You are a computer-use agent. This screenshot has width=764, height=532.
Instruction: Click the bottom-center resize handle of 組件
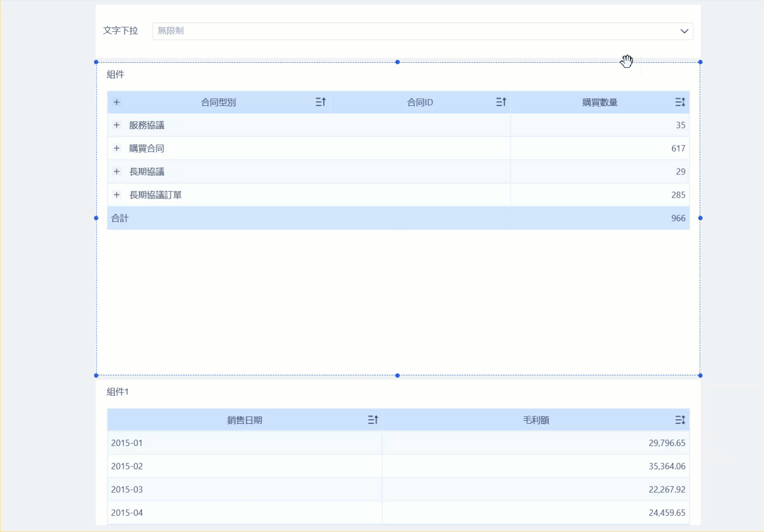397,376
